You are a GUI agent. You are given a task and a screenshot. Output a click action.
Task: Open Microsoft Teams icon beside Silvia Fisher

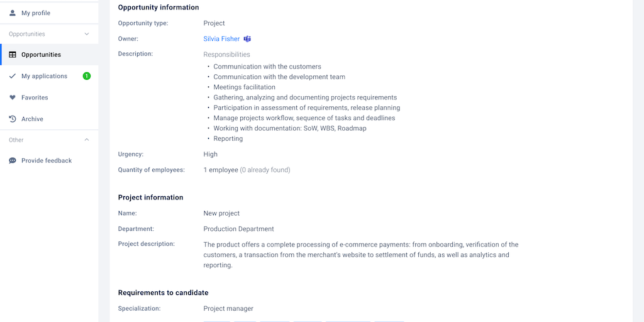click(248, 39)
